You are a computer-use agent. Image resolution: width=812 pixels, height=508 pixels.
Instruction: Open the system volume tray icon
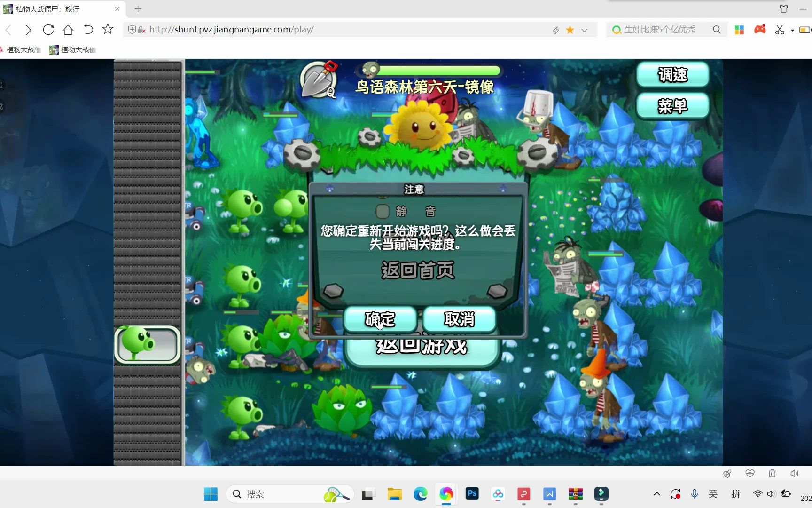pyautogui.click(x=771, y=494)
